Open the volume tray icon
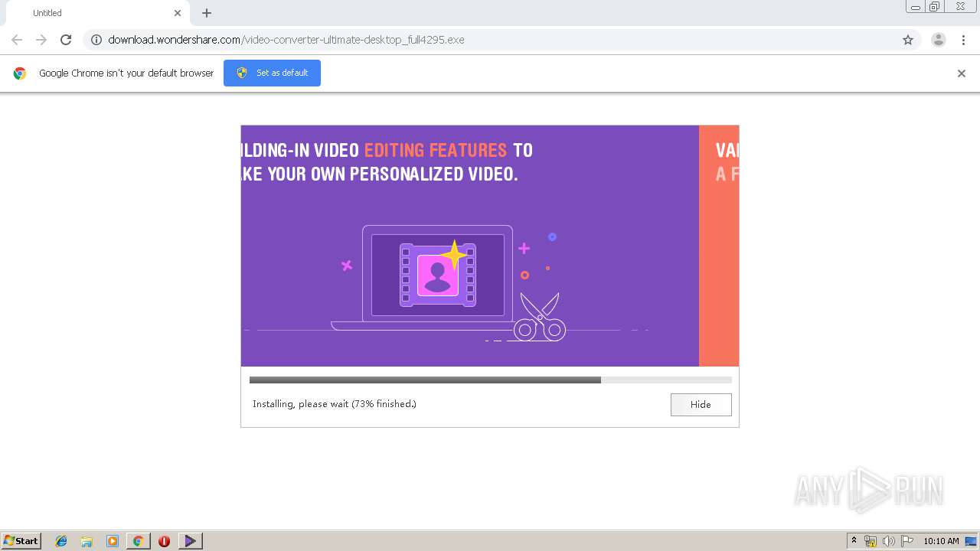 (889, 541)
